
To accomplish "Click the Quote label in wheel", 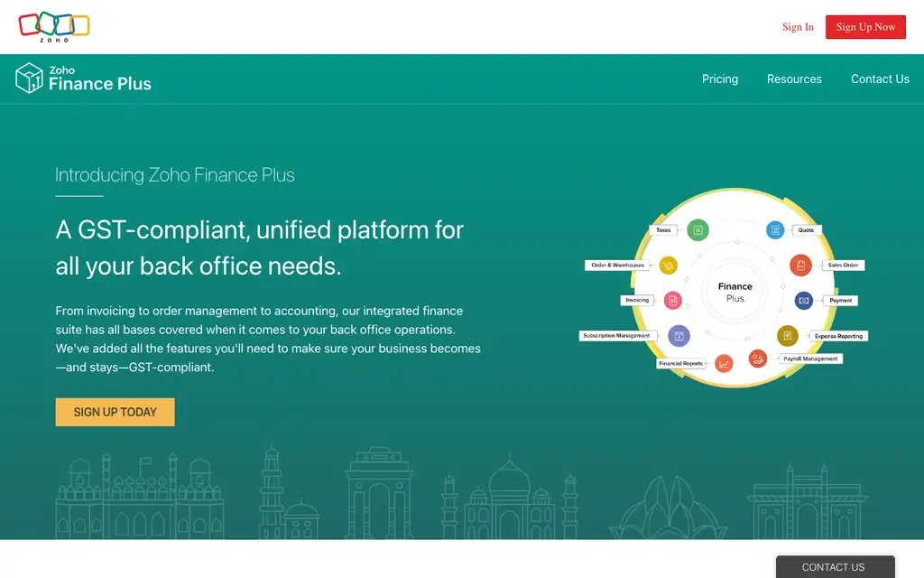I will (x=806, y=230).
